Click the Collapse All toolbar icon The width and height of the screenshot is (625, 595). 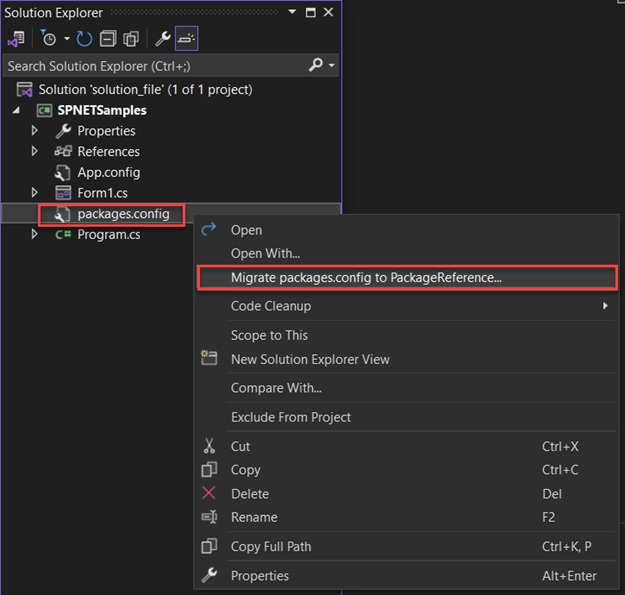108,39
